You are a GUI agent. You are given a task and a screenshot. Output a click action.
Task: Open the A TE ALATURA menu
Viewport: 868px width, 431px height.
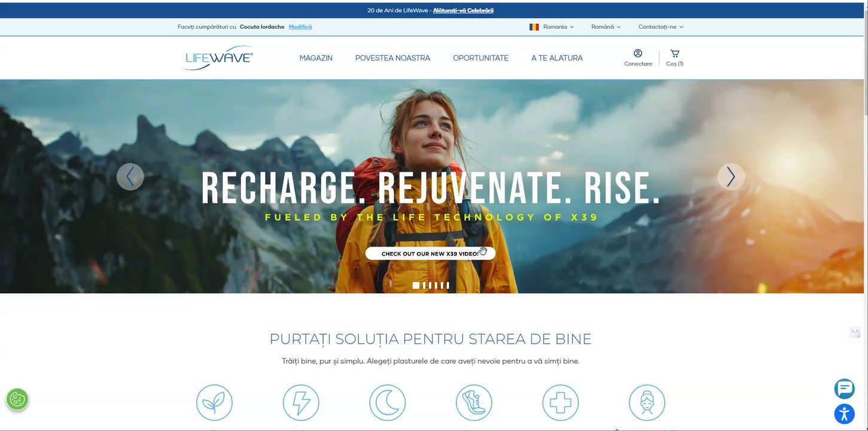pos(557,58)
